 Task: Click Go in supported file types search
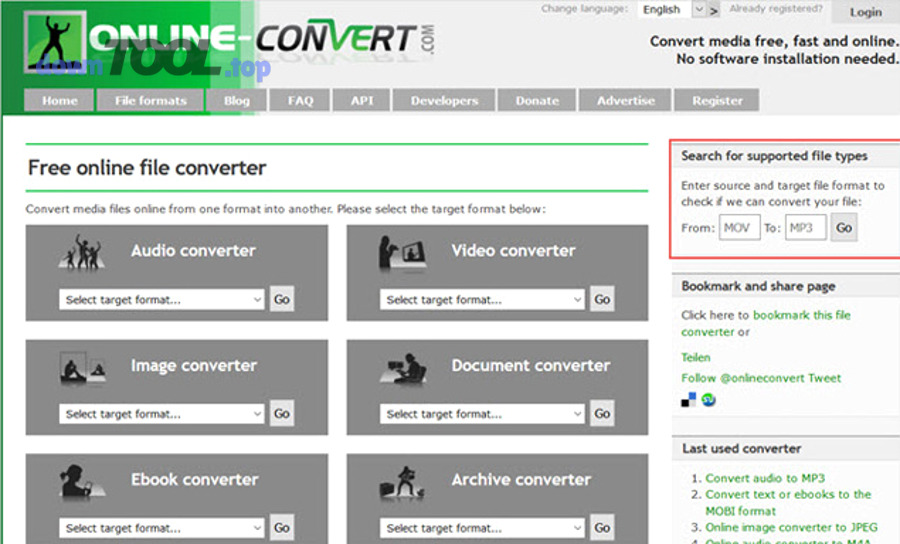pos(844,227)
